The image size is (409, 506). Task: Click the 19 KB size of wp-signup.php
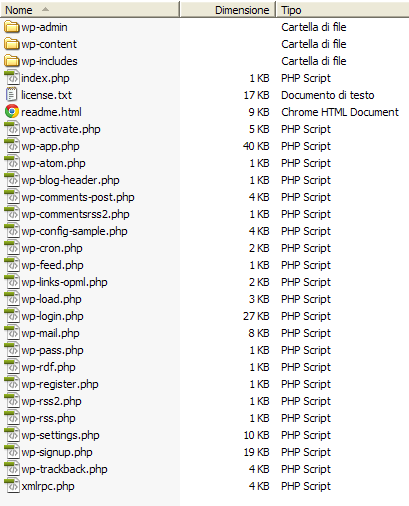point(256,452)
